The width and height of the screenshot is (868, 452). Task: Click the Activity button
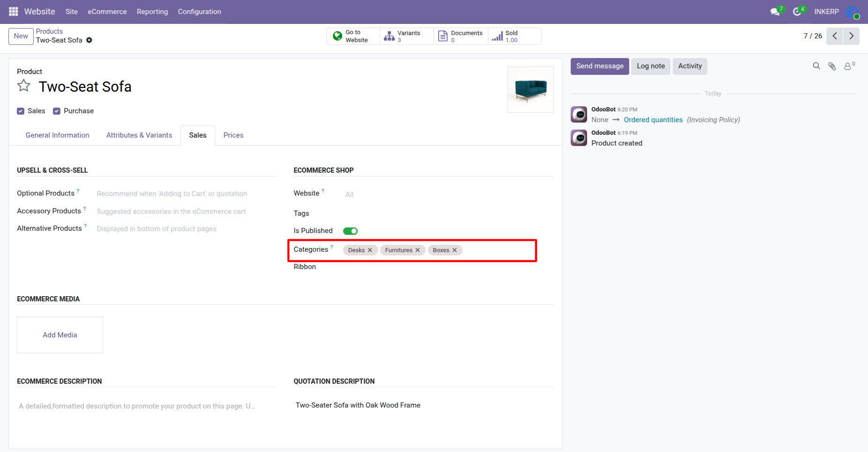[x=690, y=66]
